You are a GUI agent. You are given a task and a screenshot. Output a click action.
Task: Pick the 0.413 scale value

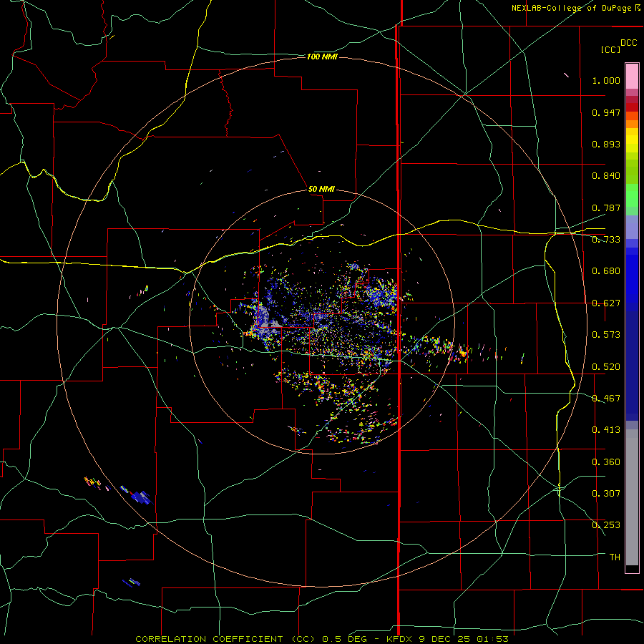tap(606, 430)
